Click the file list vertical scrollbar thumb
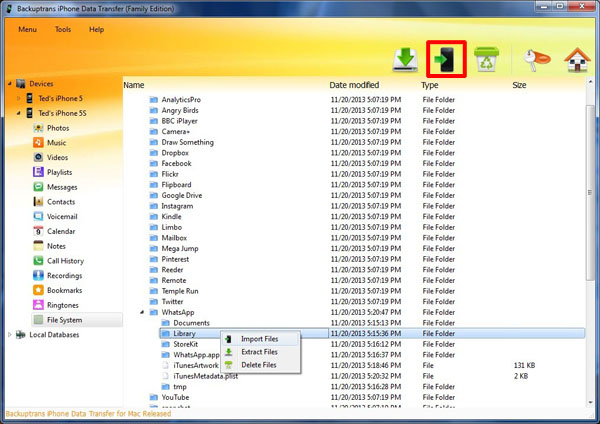Screen dimensions: 600x424 coord(590,192)
